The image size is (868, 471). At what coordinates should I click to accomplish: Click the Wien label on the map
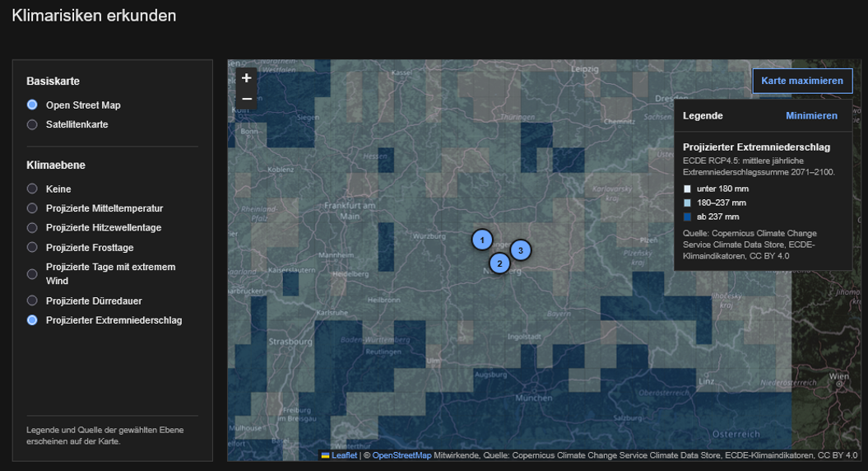point(838,376)
